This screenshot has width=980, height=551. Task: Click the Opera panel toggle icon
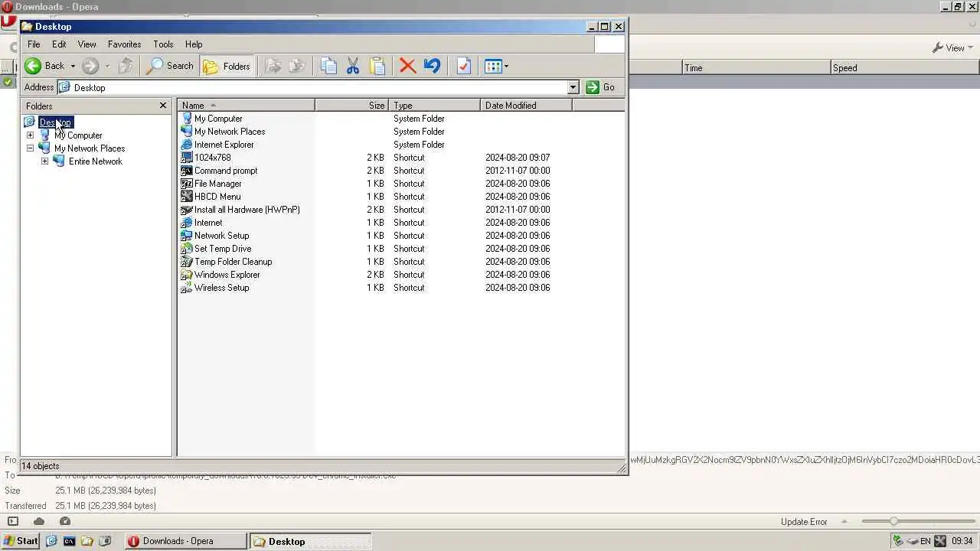pyautogui.click(x=12, y=521)
